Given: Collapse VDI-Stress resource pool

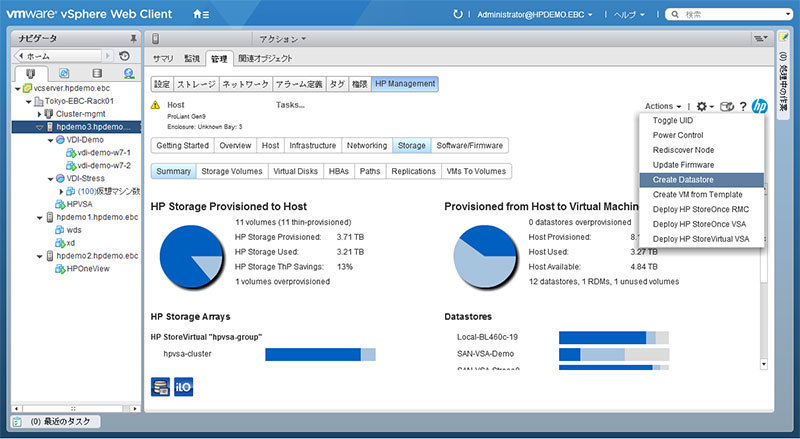Looking at the screenshot, I should 50,179.
